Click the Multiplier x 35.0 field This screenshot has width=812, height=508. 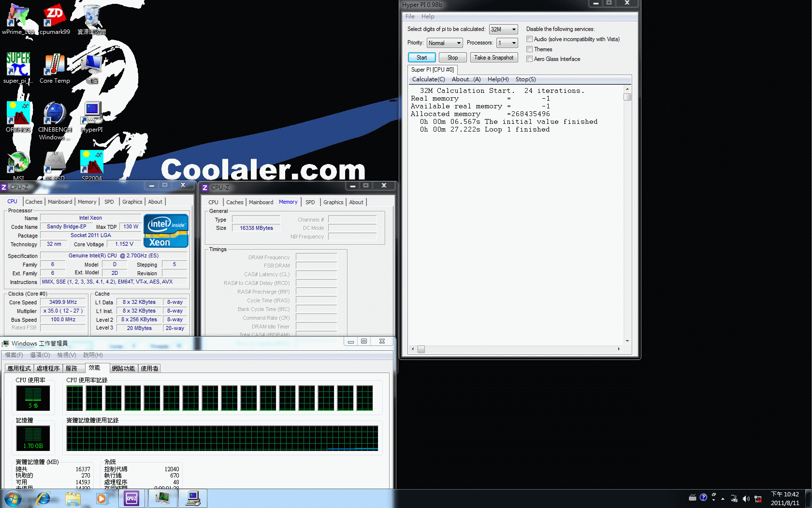tap(63, 311)
